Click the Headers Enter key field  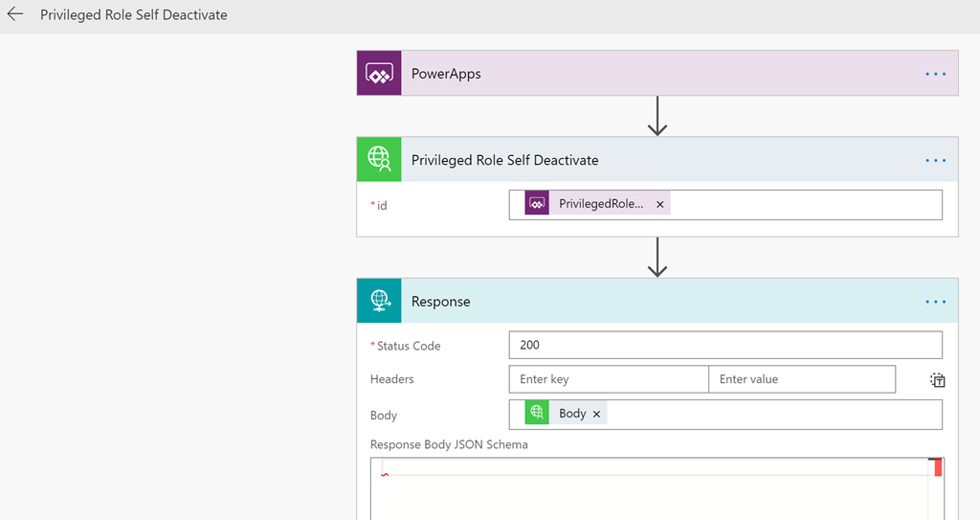tap(609, 379)
